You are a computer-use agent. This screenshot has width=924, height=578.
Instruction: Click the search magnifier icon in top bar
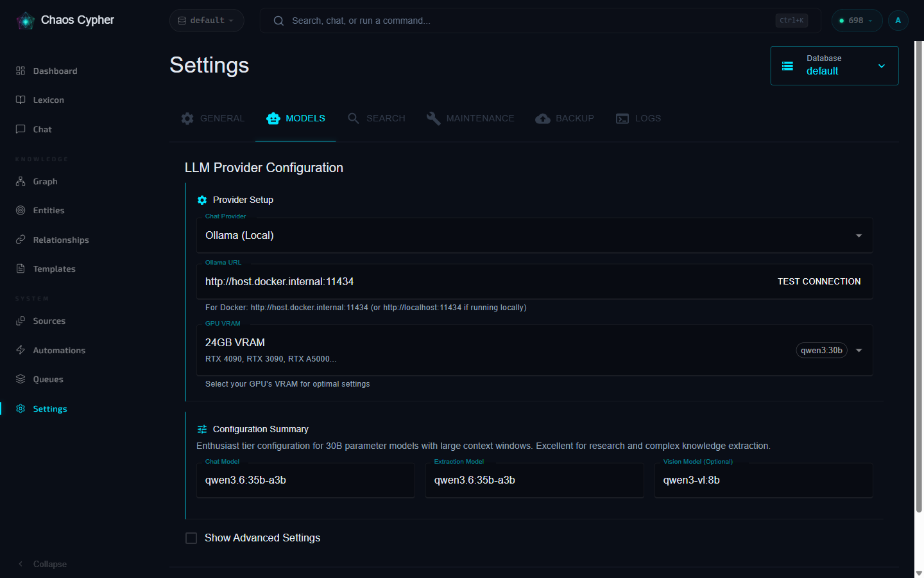point(278,21)
